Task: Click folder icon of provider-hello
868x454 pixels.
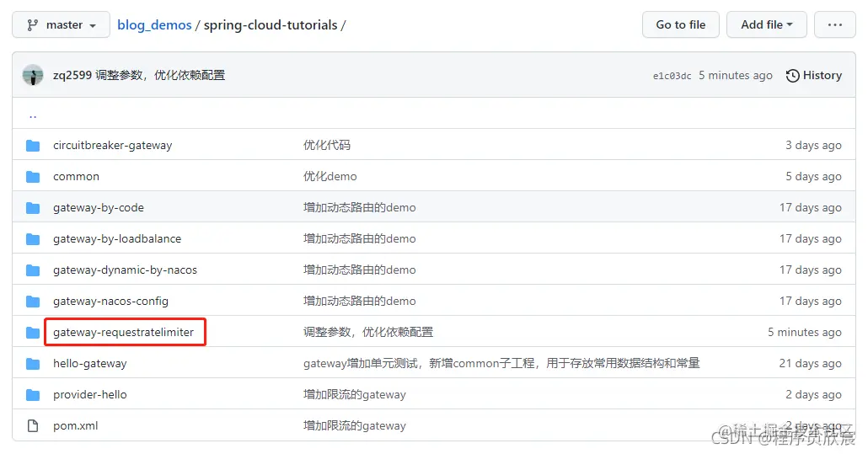Action: pyautogui.click(x=33, y=395)
